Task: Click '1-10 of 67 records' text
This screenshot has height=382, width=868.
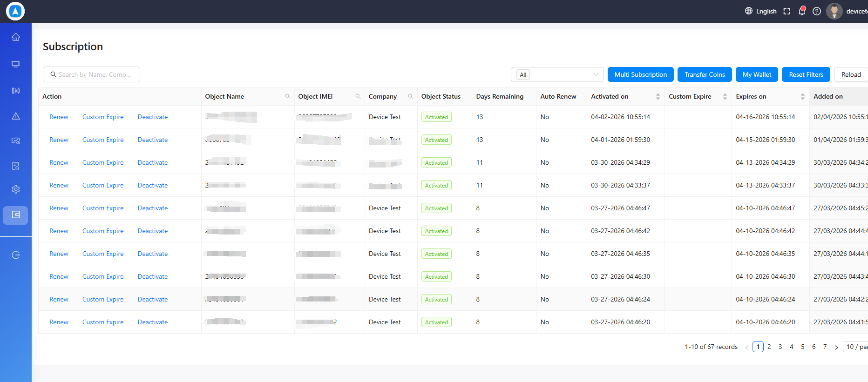Action: point(711,347)
